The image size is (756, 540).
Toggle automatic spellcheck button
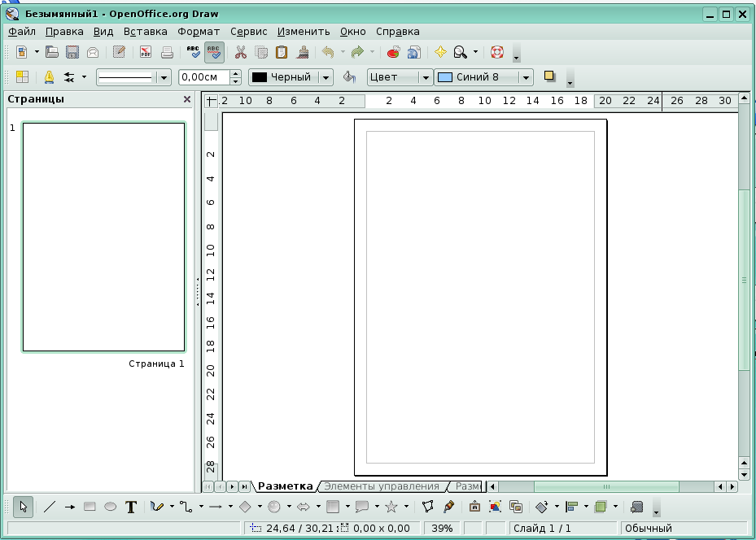tap(214, 53)
